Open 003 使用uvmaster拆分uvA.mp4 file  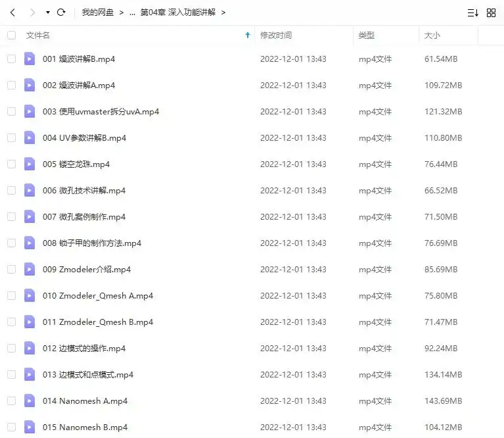[101, 112]
